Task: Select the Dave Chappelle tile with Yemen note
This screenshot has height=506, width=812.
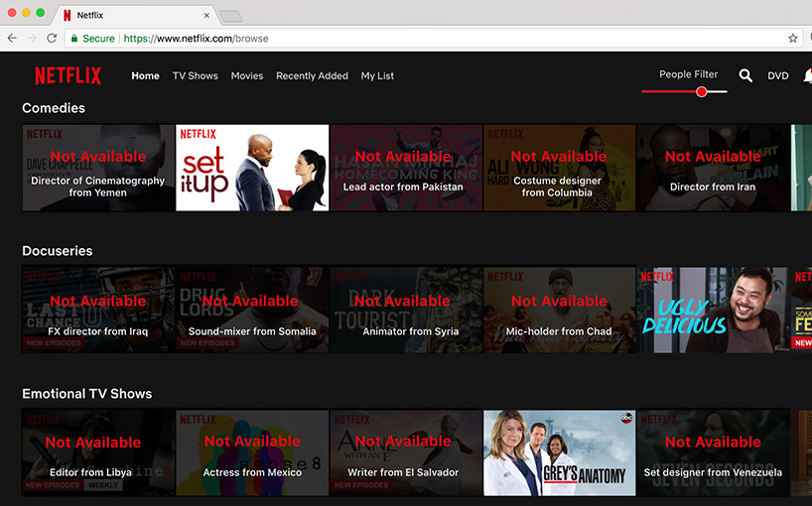Action: 98,168
